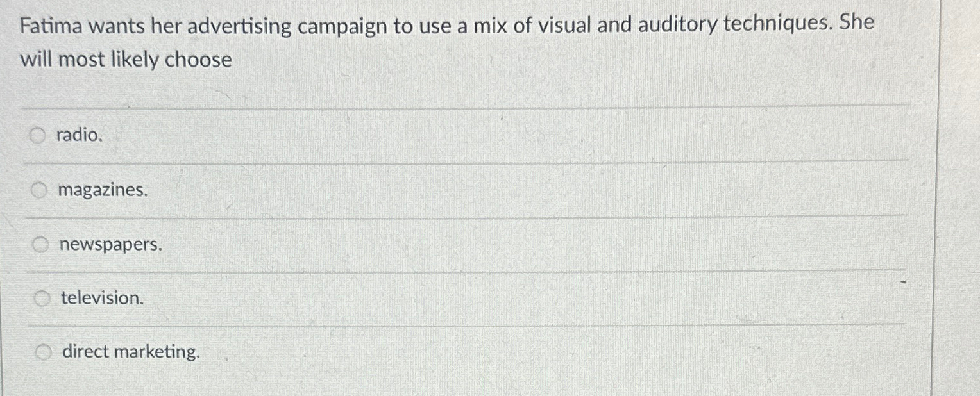Select the third answer row
The image size is (980, 396).
[257, 244]
